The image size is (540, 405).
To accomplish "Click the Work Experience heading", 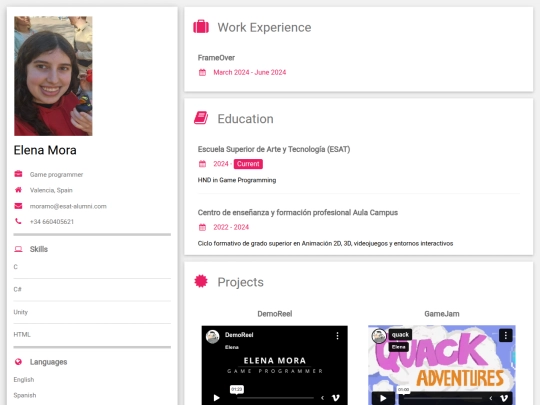I will point(264,27).
